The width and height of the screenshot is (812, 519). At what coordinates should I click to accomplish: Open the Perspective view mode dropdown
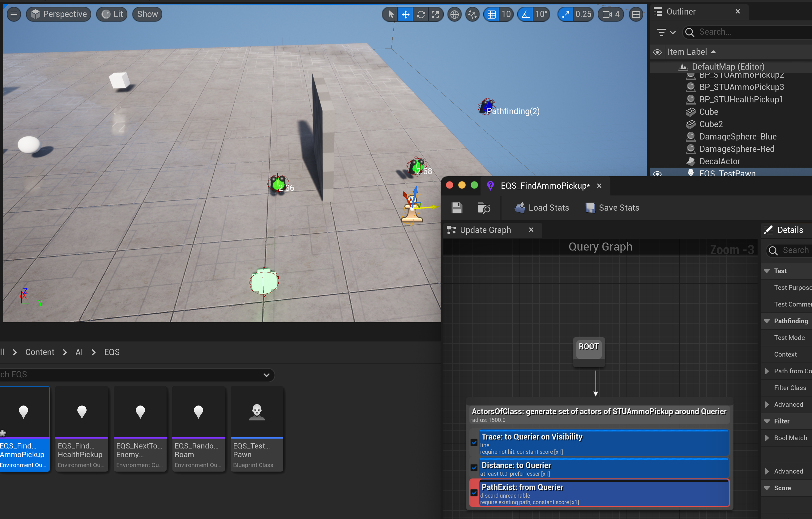click(59, 14)
